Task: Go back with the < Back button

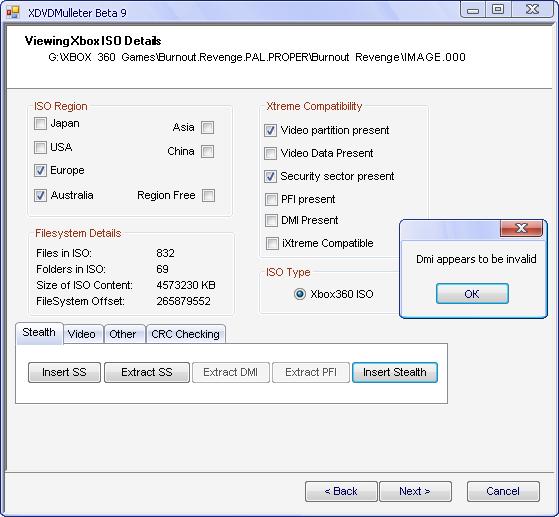Action: coord(341,491)
